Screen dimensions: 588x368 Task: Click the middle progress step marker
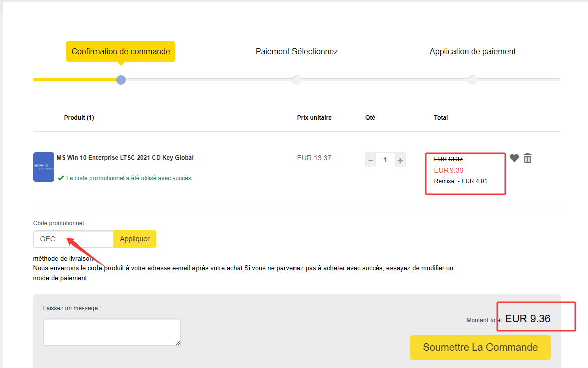[297, 80]
